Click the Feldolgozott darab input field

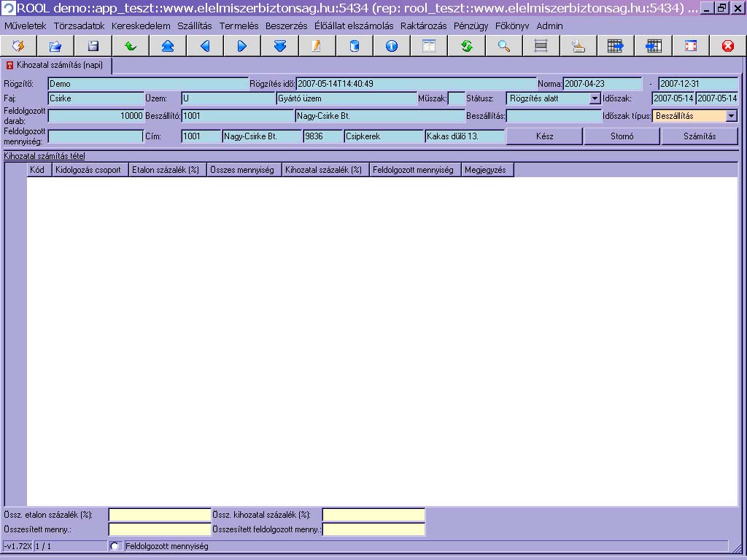click(96, 116)
